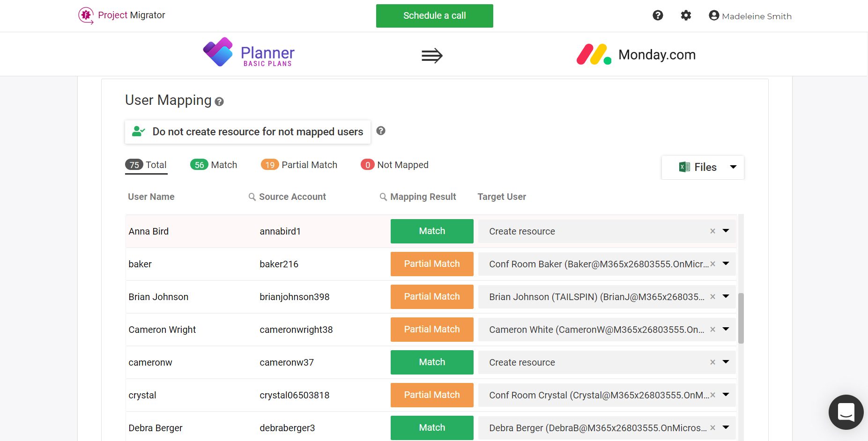Click the Target User column header

(502, 197)
